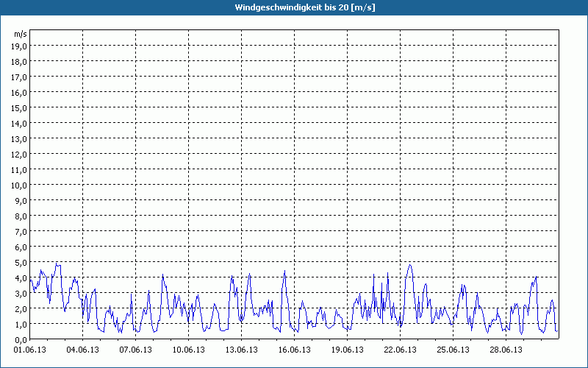Click the '3,0' y-axis label

pyautogui.click(x=21, y=294)
